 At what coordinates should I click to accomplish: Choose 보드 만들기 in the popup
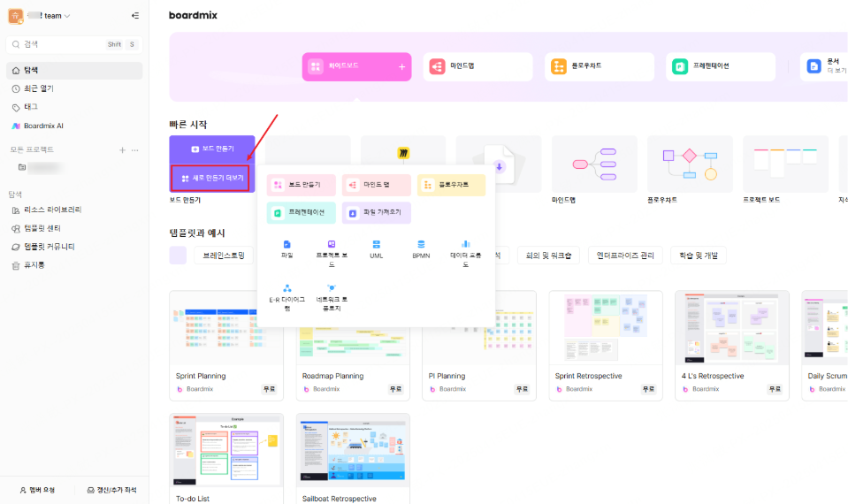pyautogui.click(x=302, y=185)
